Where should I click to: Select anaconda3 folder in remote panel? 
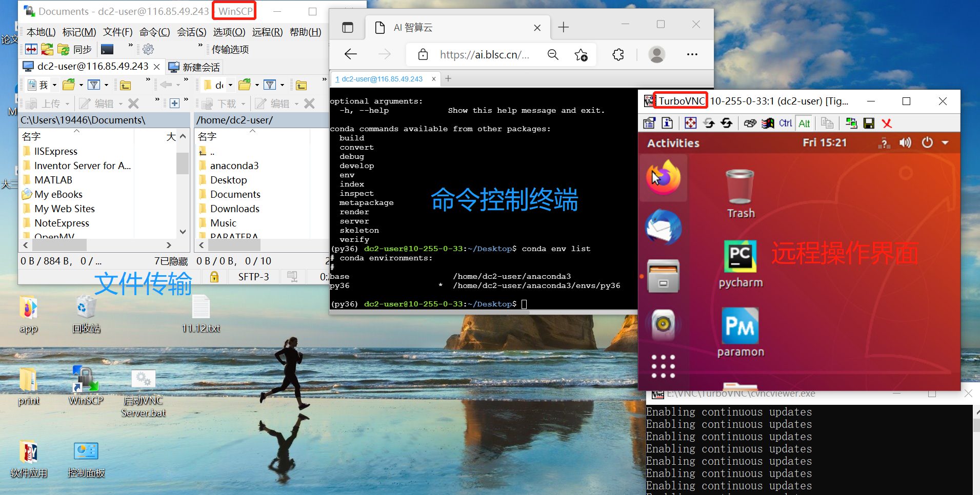tap(234, 166)
